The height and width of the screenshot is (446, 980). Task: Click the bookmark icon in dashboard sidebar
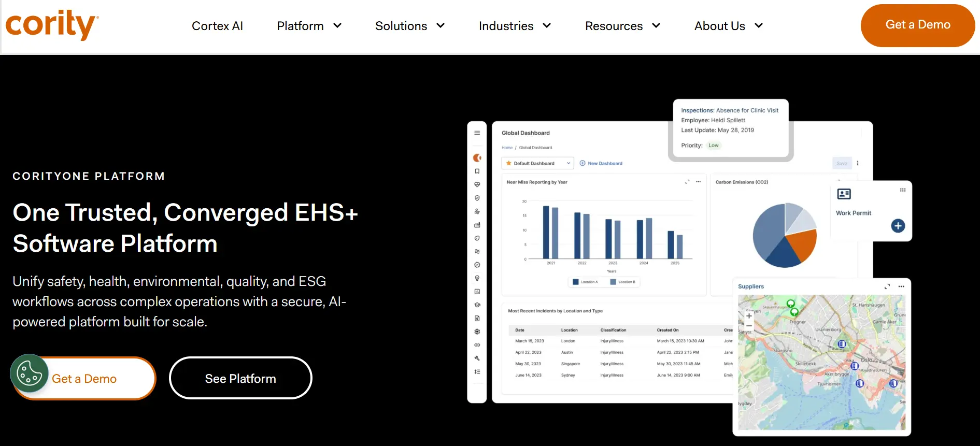(x=477, y=171)
